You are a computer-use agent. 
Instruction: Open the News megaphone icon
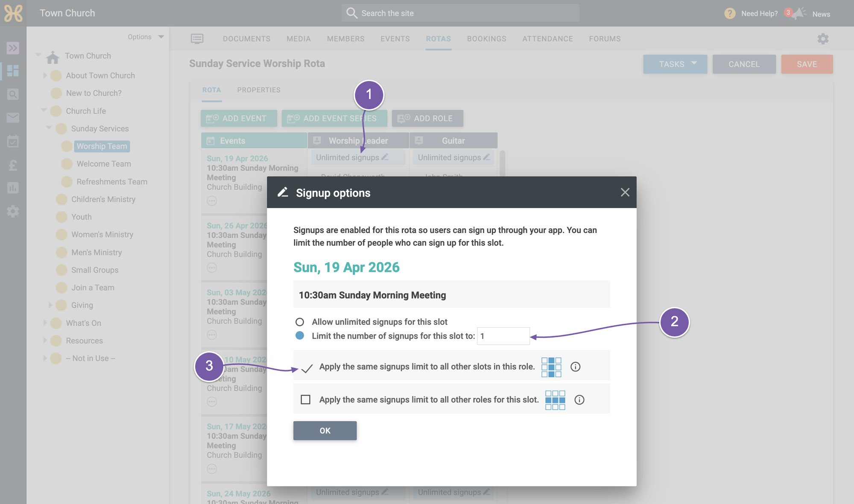799,13
